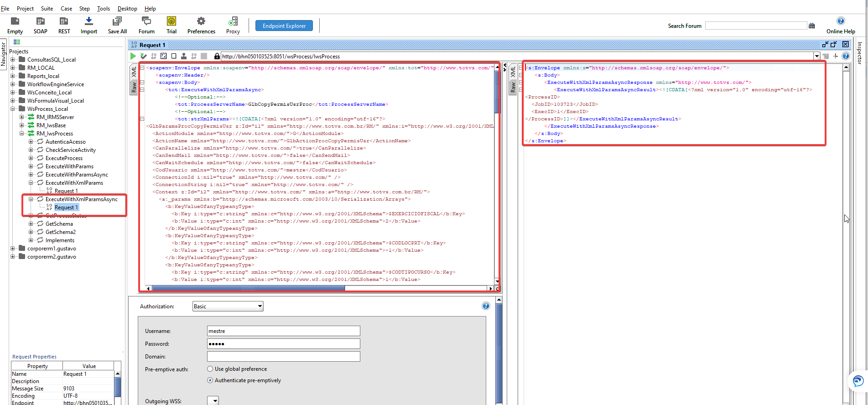Collapse the WsProcess_Local project
The width and height of the screenshot is (868, 405).
13,109
